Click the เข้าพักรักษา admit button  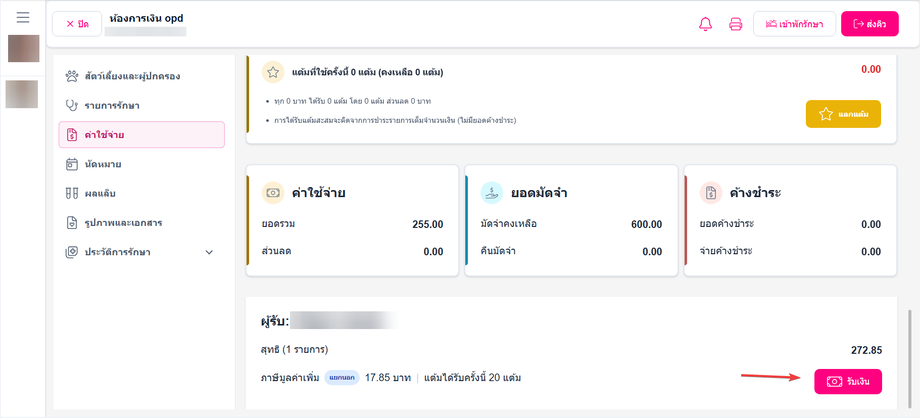pos(794,24)
